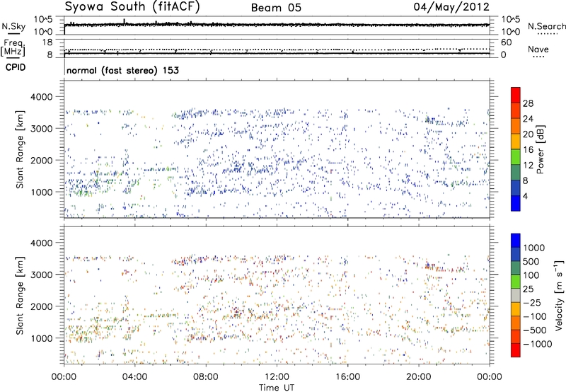Click the '2000' tick on velocity panel
The image size is (566, 392).
pyautogui.click(x=41, y=306)
